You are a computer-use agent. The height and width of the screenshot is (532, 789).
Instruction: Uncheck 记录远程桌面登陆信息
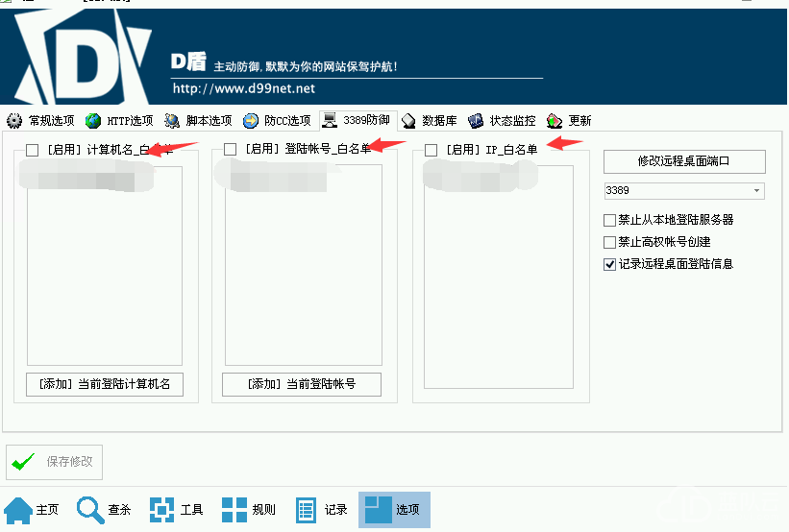[609, 264]
